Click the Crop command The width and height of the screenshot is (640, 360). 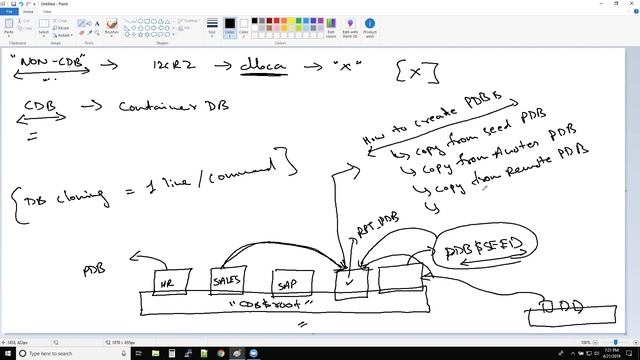[60, 20]
